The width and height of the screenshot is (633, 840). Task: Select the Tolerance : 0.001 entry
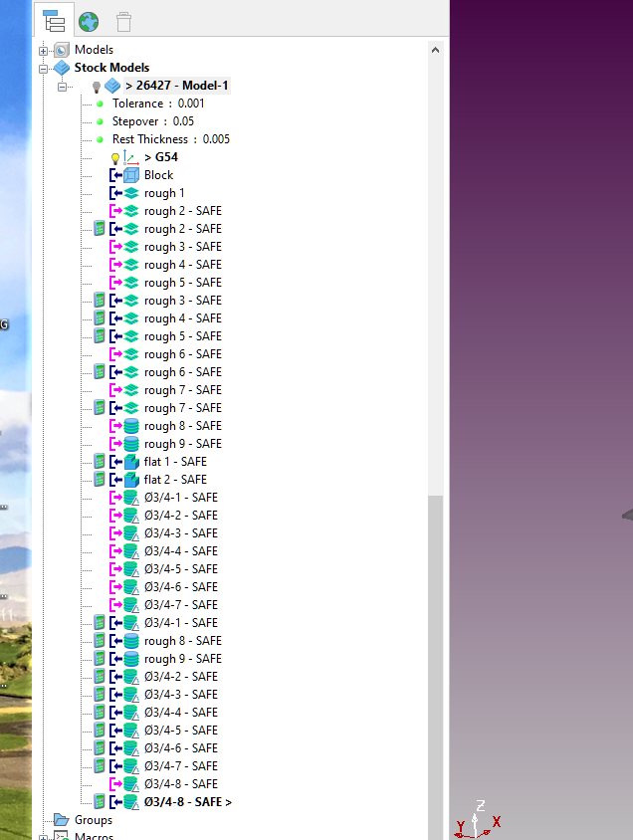pos(158,104)
